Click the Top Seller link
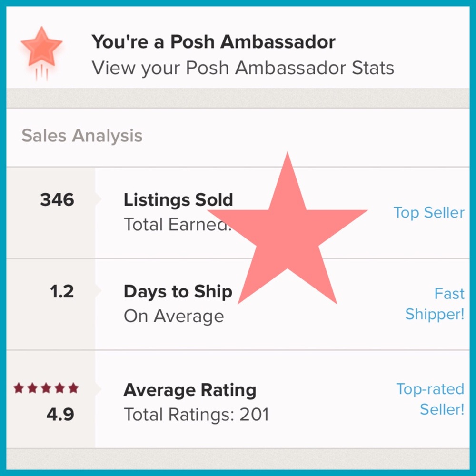The image size is (476, 476). (429, 212)
